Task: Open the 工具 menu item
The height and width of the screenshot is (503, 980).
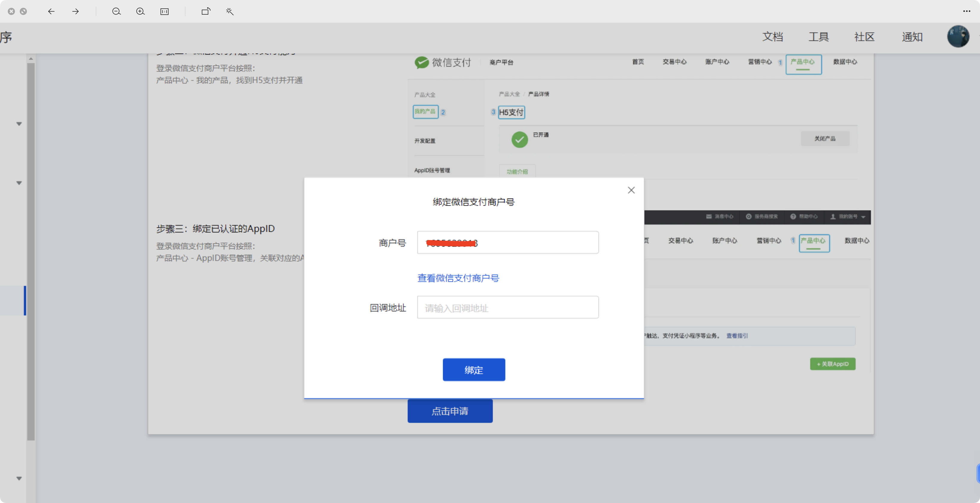Action: click(x=818, y=37)
